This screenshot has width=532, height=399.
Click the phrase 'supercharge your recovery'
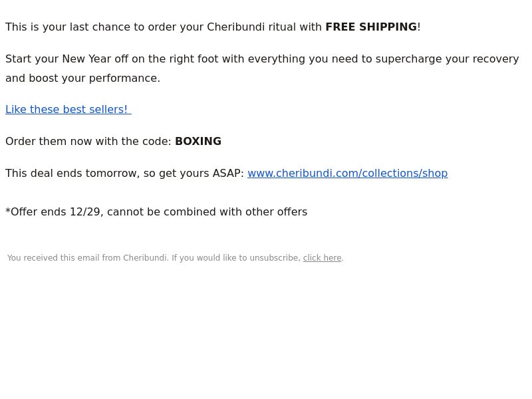coord(447,59)
